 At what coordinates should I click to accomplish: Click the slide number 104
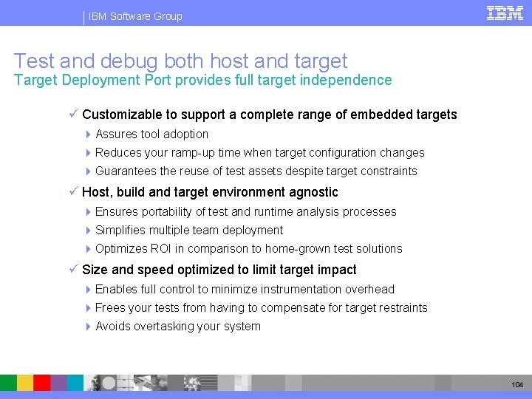tap(517, 384)
